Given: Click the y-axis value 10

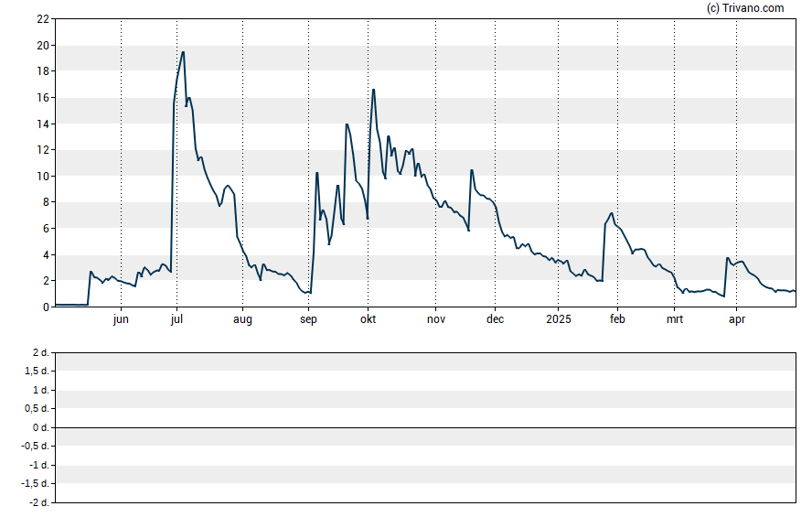Looking at the screenshot, I should 43,177.
